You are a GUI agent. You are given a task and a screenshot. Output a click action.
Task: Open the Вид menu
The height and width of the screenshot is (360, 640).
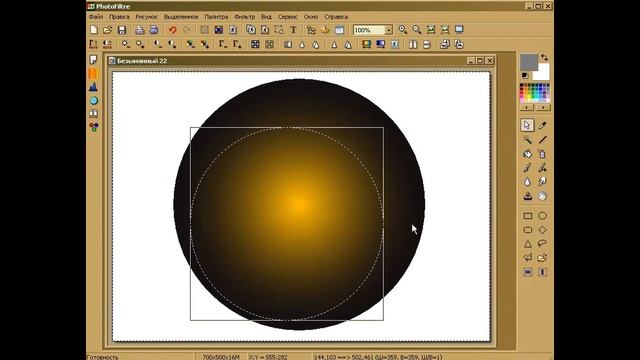[x=266, y=17]
